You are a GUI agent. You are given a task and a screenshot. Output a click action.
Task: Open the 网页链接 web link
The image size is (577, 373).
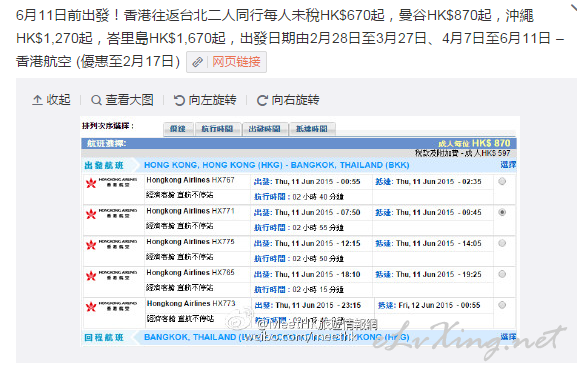(226, 62)
